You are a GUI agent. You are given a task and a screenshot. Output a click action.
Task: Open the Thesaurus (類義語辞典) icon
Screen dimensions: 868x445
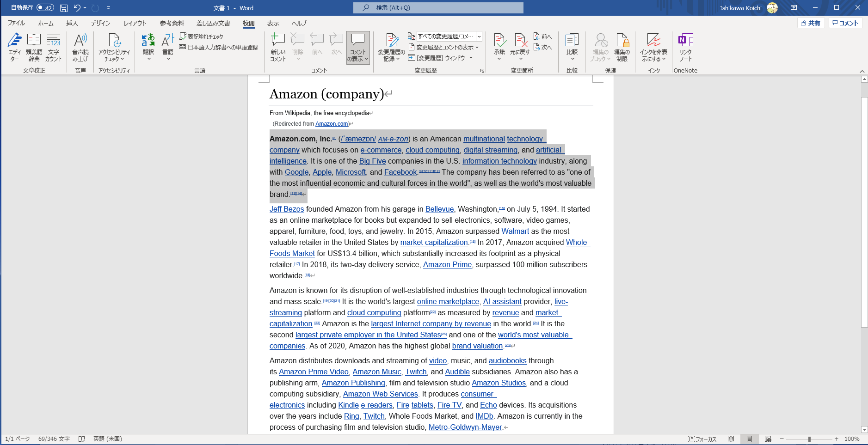[x=34, y=47]
